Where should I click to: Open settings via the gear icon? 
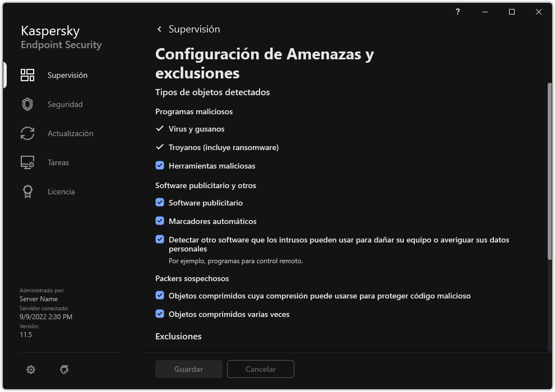point(31,370)
